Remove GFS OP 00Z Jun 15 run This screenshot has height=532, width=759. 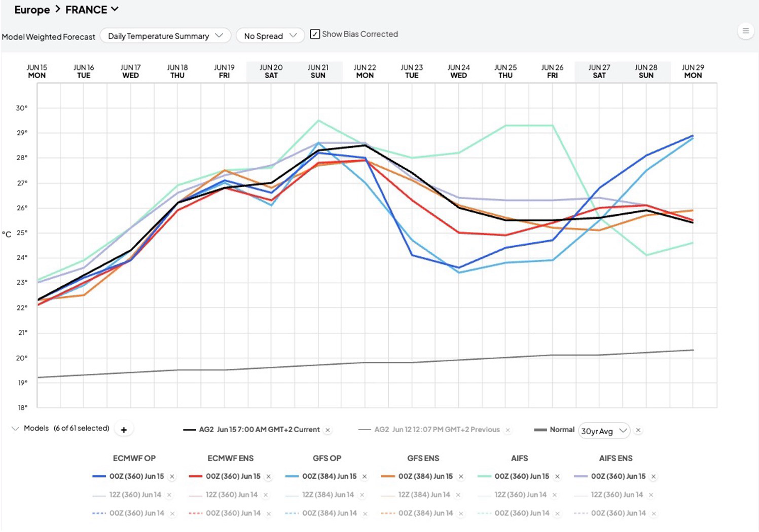click(365, 477)
